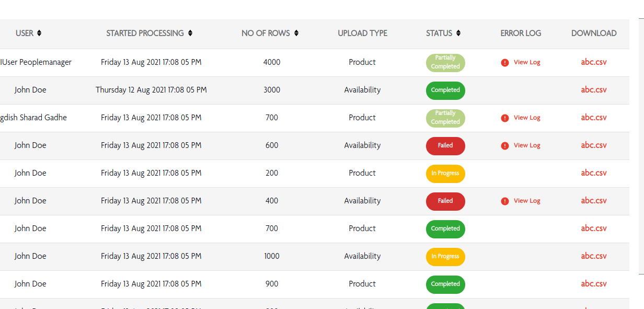Click the Error Log column header
The height and width of the screenshot is (309, 644).
521,33
